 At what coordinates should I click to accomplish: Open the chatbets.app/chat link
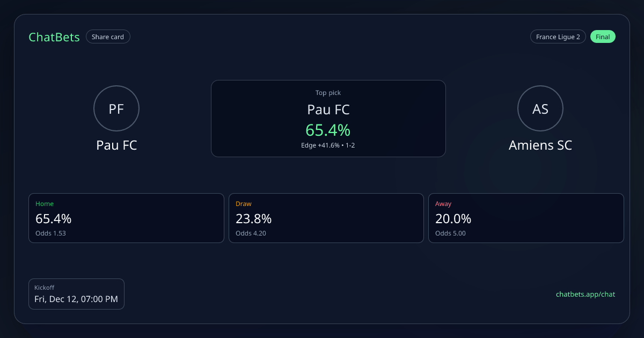tap(585, 294)
